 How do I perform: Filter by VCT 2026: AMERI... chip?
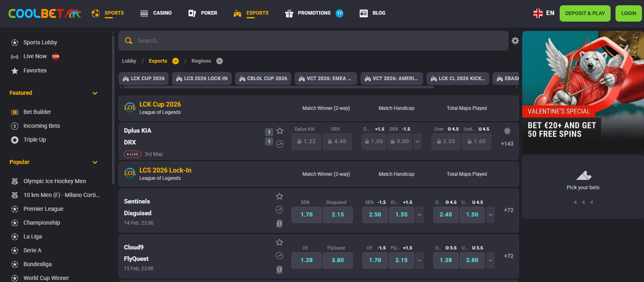[392, 79]
